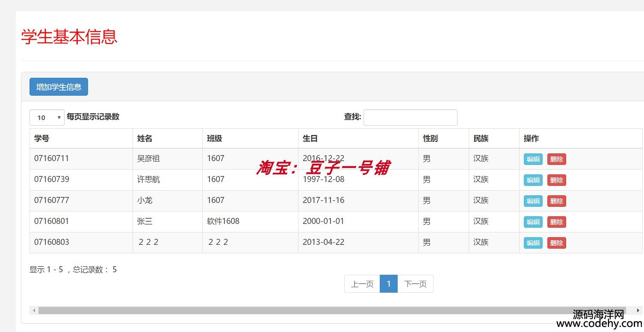Open the 每页显示记录数 dropdown
Viewport: 644px width, 332px height.
(47, 118)
